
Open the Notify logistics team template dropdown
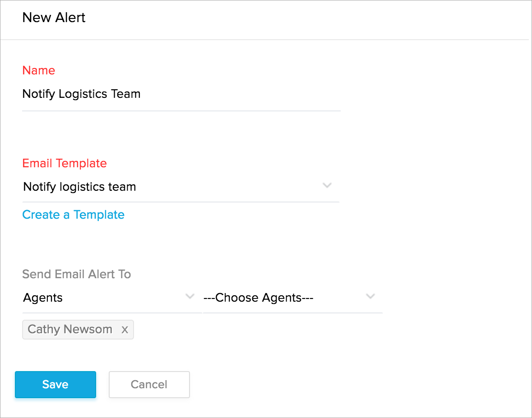pos(180,187)
